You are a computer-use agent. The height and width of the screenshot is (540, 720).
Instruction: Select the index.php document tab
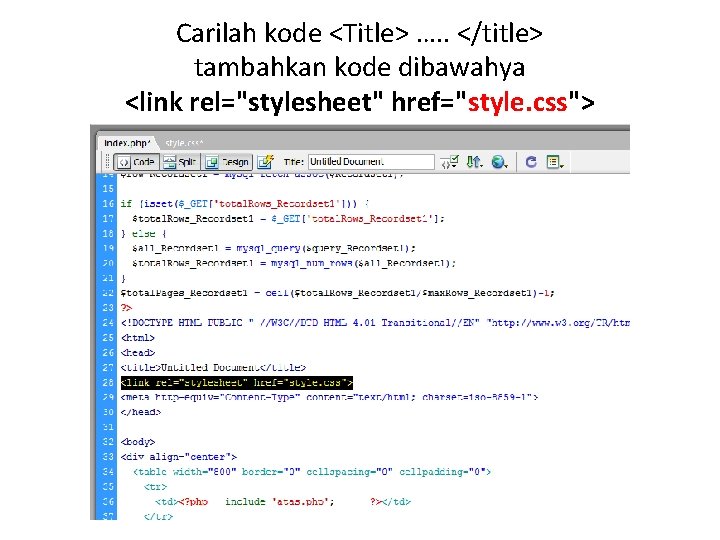click(127, 143)
